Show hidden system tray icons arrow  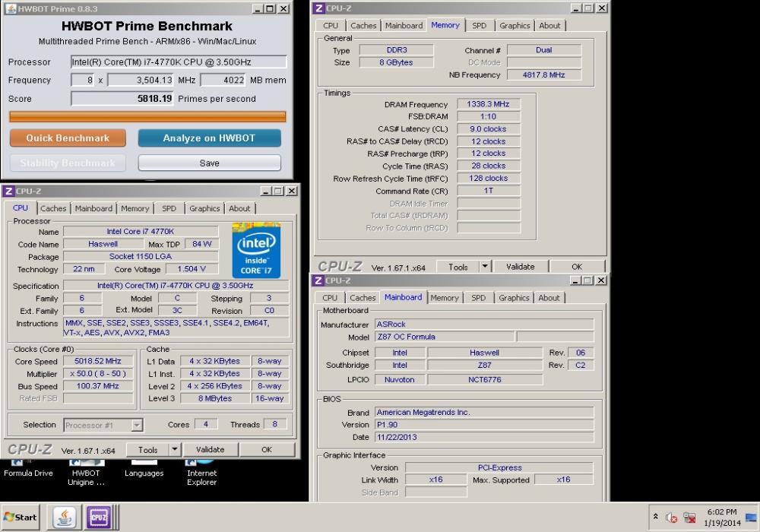click(x=655, y=517)
